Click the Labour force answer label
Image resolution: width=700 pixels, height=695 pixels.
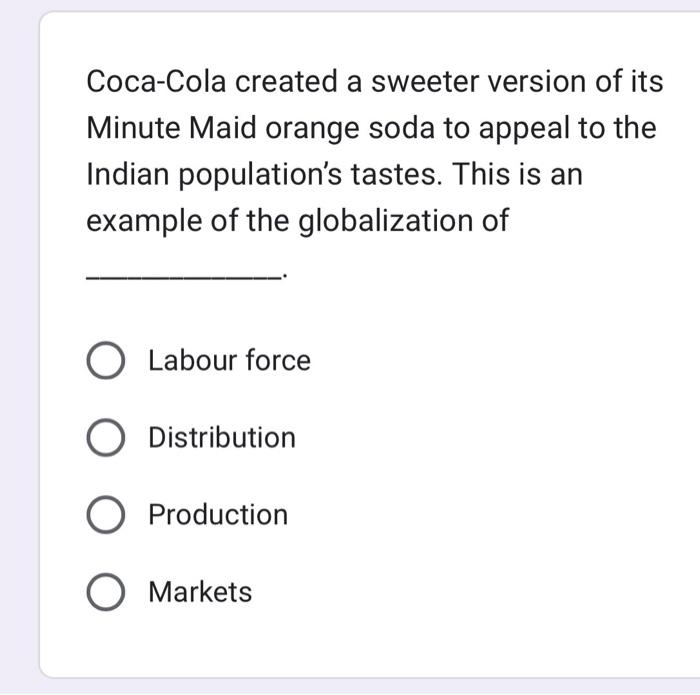[229, 360]
